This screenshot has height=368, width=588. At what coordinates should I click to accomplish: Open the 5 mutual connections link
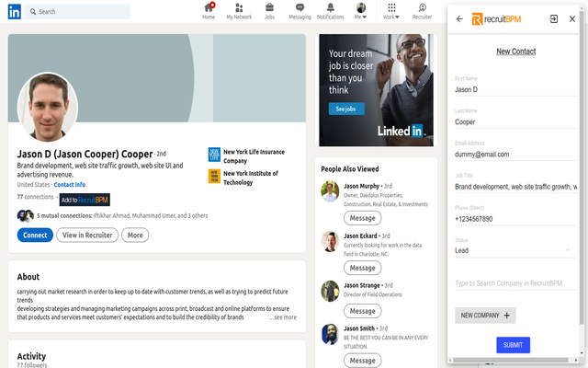point(122,216)
